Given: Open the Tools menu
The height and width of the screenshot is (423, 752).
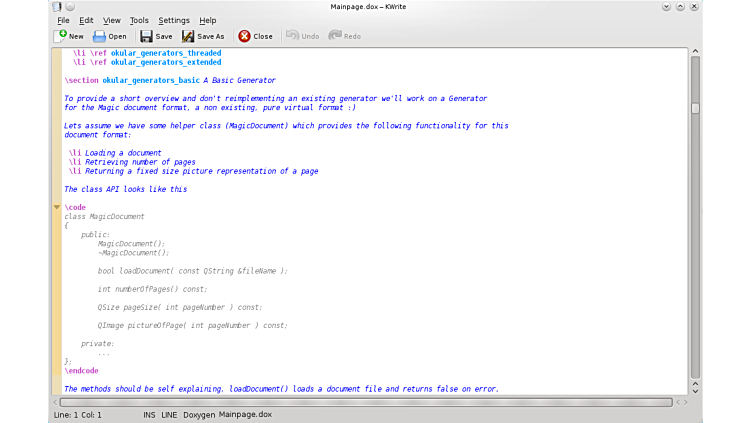Looking at the screenshot, I should point(139,20).
